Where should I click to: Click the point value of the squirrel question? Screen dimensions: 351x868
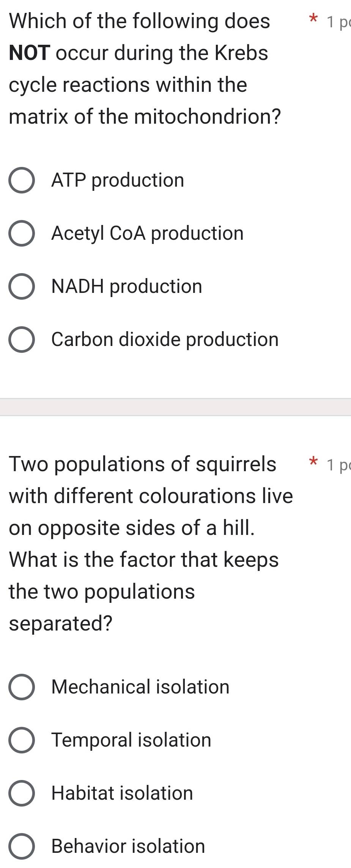click(x=340, y=465)
